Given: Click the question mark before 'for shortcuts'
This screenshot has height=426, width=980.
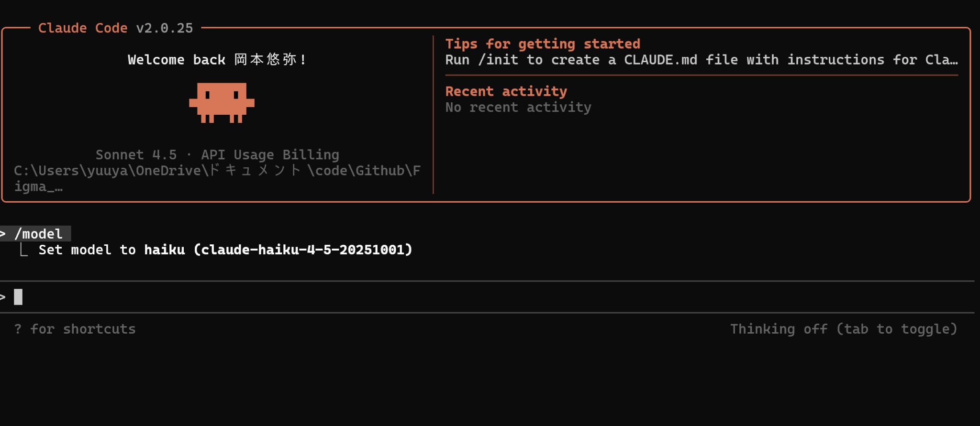Looking at the screenshot, I should (18, 329).
